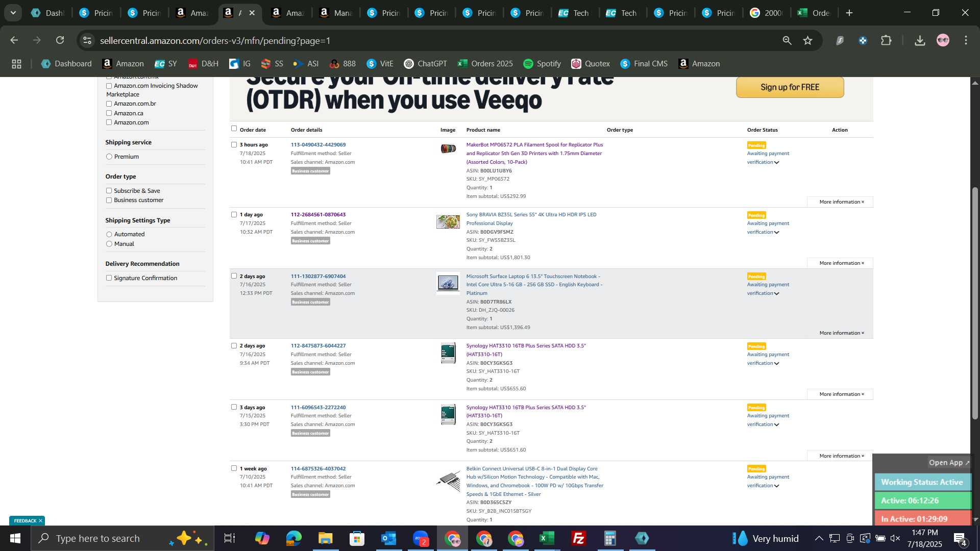Open the Orders 2025 bookmark
Screen dimensions: 980x551
click(485, 64)
